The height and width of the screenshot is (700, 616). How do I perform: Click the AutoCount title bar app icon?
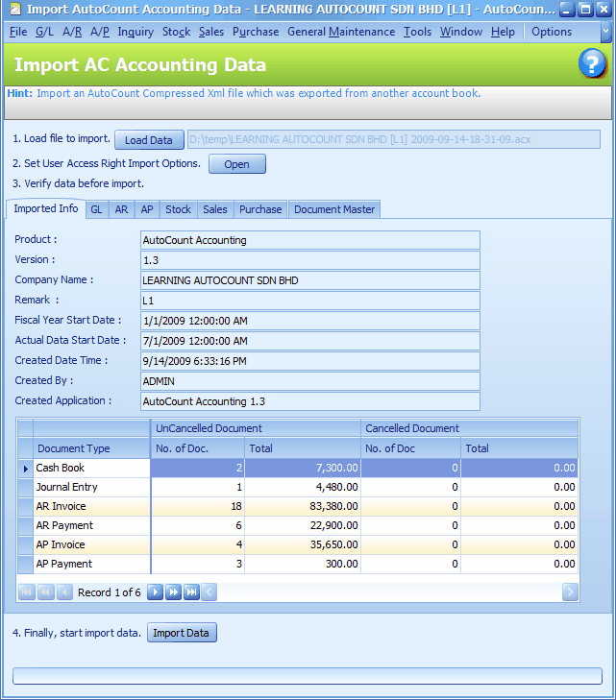coord(15,9)
